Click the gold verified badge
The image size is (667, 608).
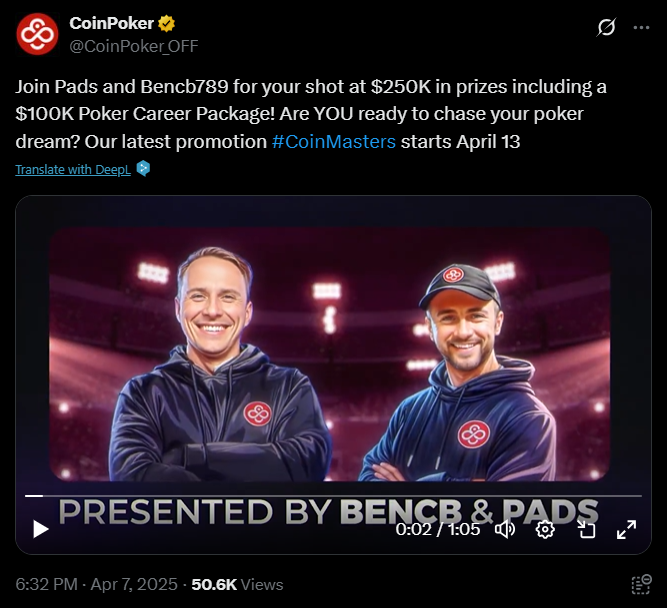click(166, 24)
